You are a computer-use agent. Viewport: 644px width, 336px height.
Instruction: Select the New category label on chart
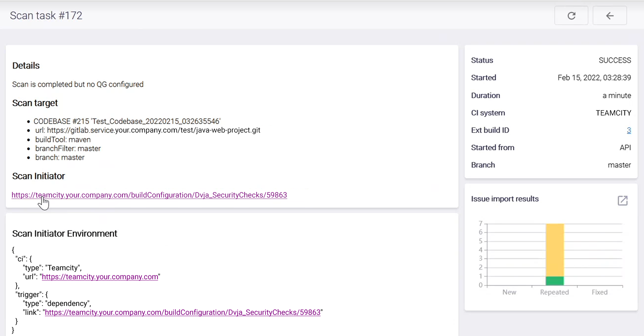click(x=509, y=292)
